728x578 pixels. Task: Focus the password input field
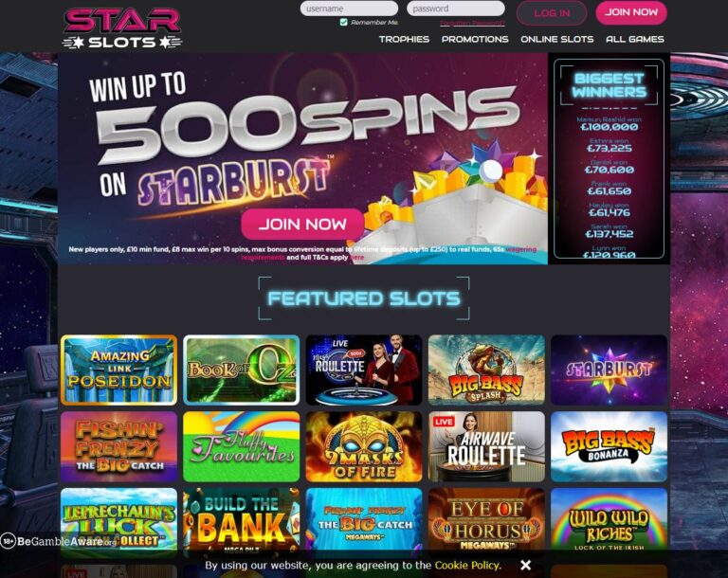pos(455,9)
